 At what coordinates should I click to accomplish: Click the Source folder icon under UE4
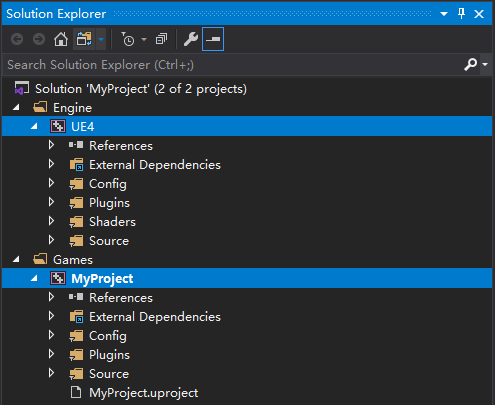click(x=76, y=241)
